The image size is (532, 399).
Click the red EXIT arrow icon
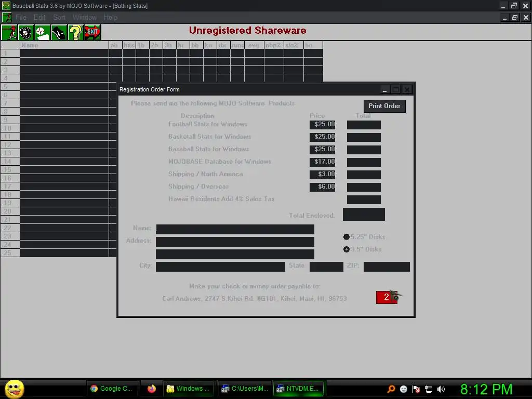[92, 33]
